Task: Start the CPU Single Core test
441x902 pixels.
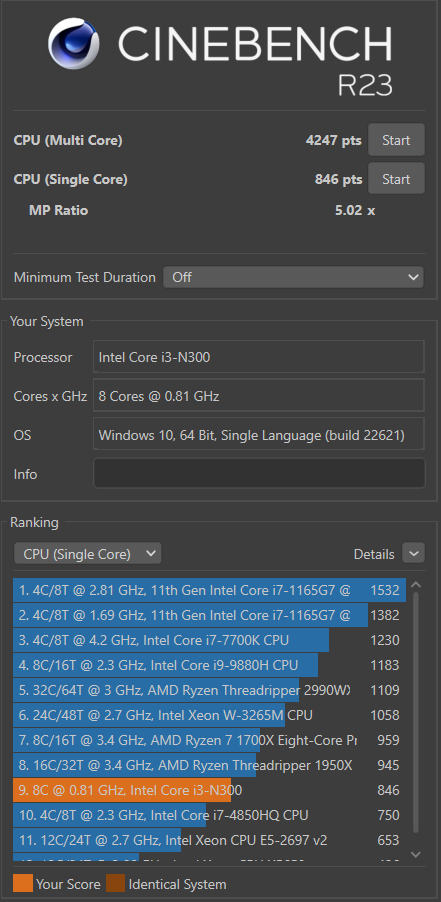Action: click(x=396, y=179)
